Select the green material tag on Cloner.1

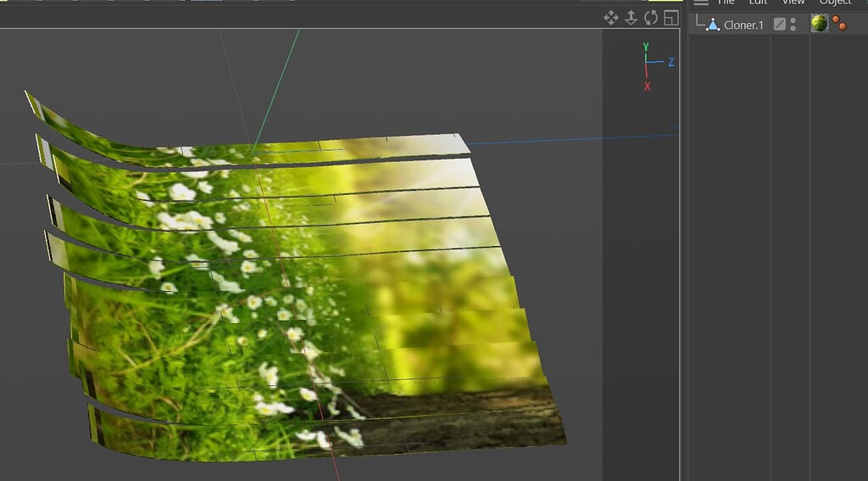point(819,23)
